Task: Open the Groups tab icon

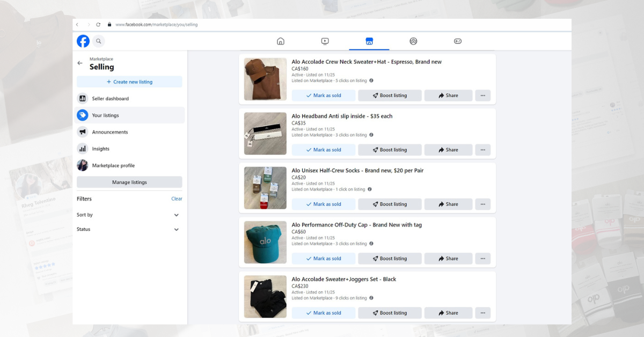Action: click(413, 41)
